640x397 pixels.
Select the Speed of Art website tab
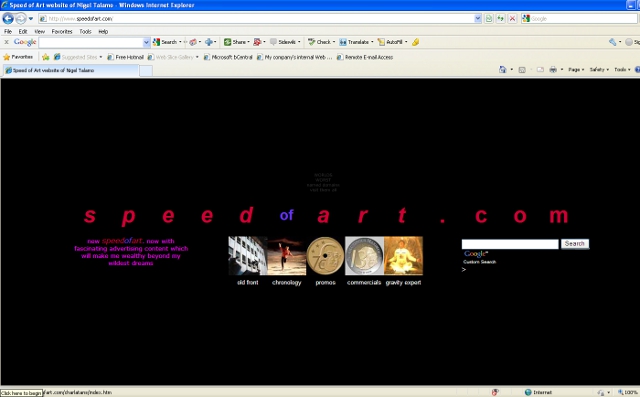[x=70, y=70]
